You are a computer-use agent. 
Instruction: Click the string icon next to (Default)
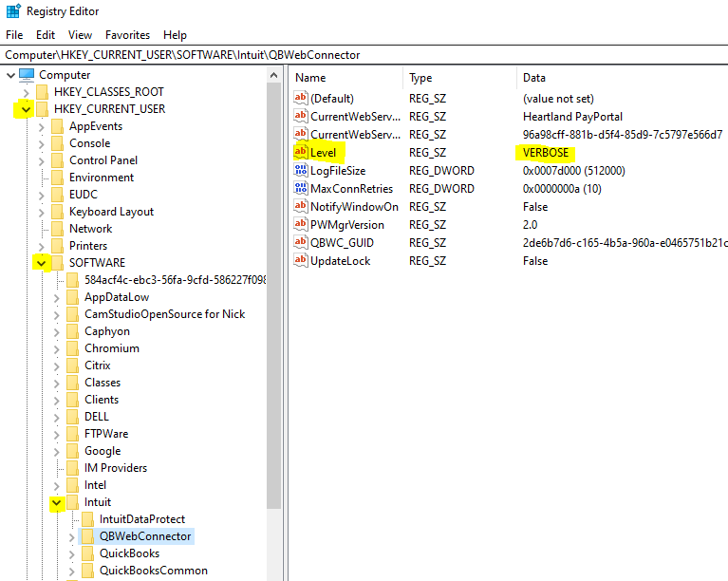[x=301, y=98]
